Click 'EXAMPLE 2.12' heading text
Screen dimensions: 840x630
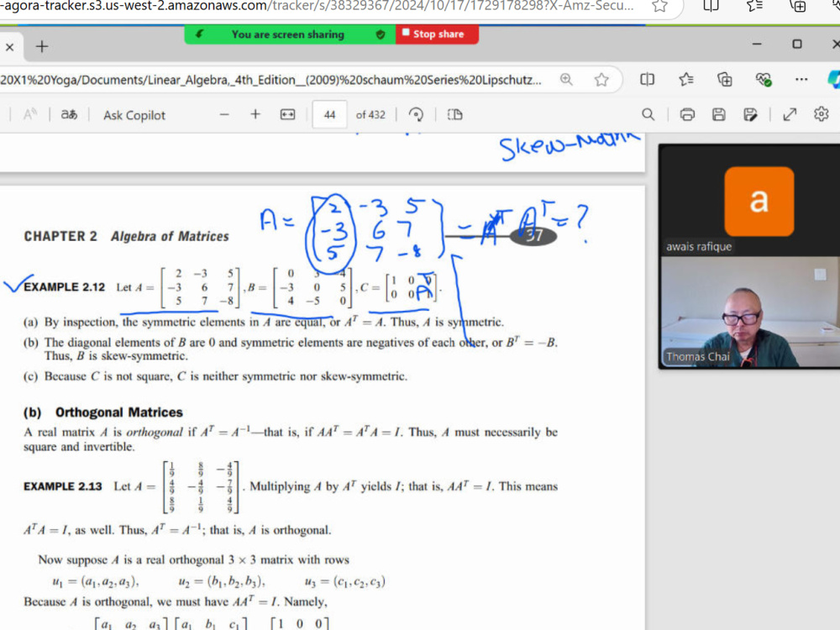65,287
